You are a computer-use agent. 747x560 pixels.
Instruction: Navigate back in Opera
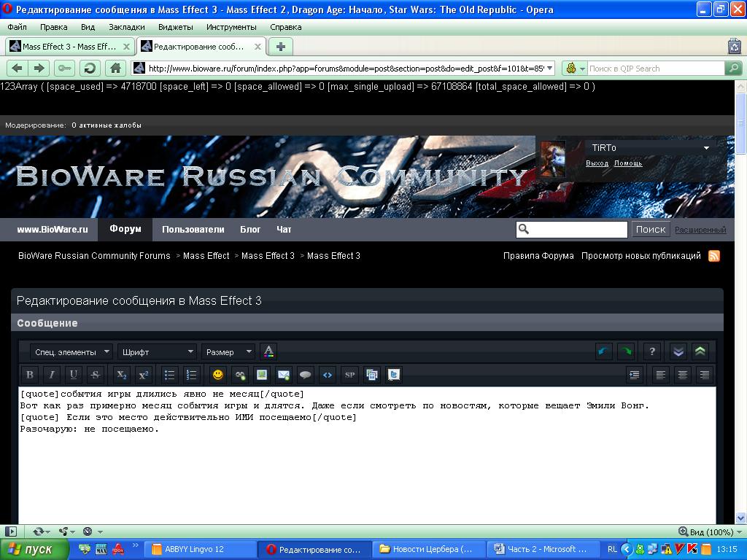click(x=18, y=68)
